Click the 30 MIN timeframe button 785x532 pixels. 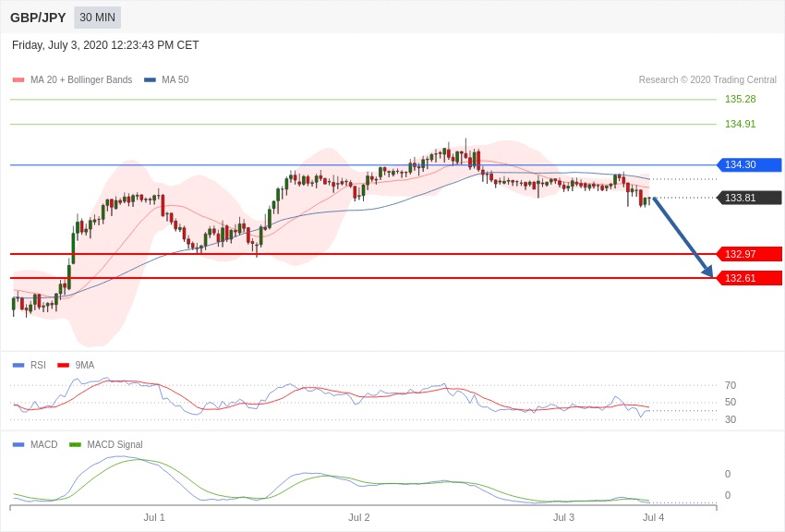point(97,18)
